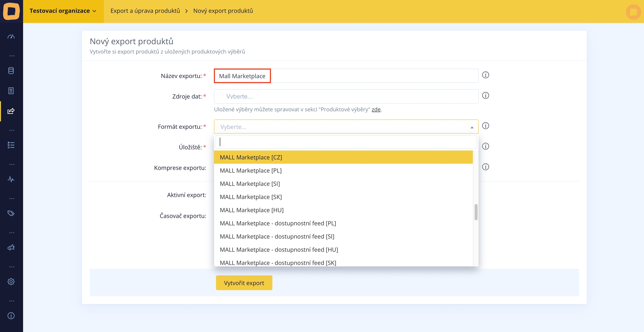Viewport: 644px width, 332px height.
Task: Expand the Testovací organizace dropdown
Action: [x=63, y=11]
